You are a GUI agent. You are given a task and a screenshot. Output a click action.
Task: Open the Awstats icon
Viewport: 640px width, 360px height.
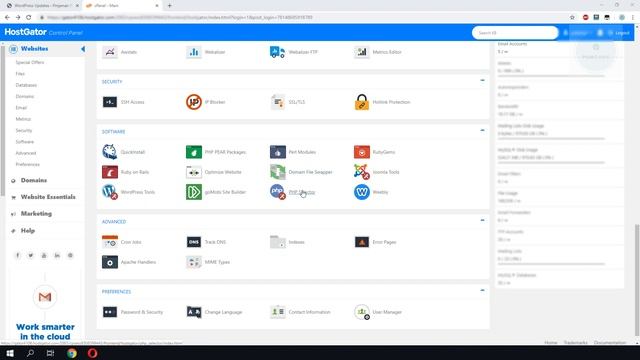click(110, 52)
